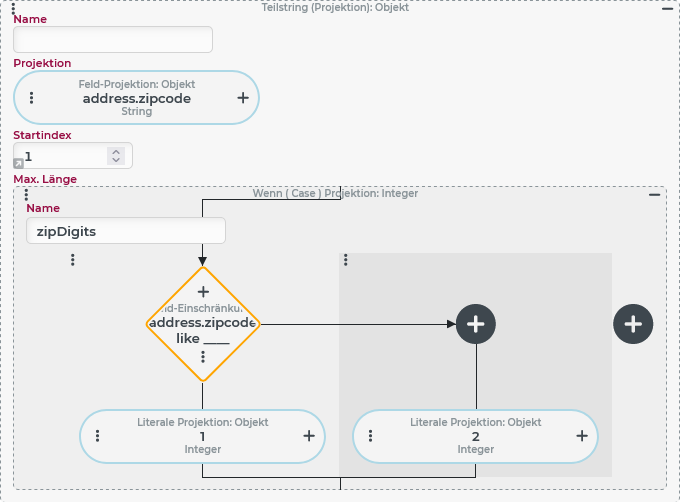Open dots menu of Wenn (Case) panel

click(26, 194)
